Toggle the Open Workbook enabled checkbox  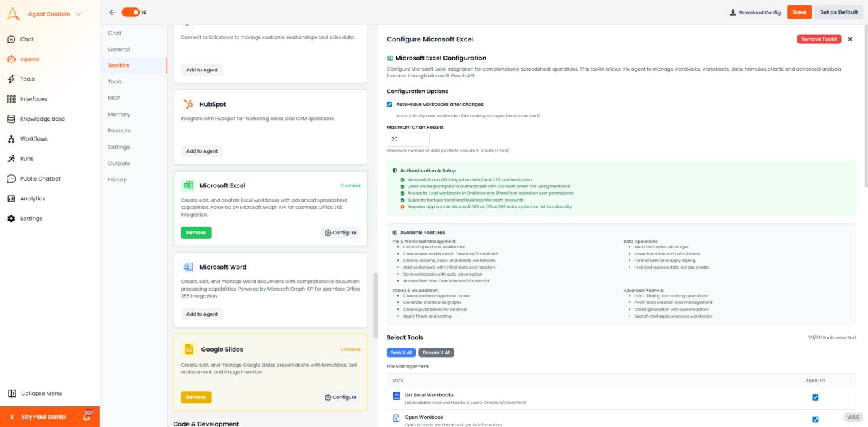[x=816, y=419]
